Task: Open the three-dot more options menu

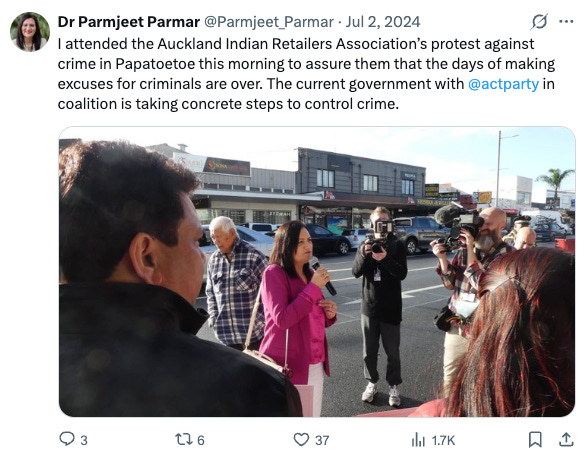Action: [x=566, y=21]
